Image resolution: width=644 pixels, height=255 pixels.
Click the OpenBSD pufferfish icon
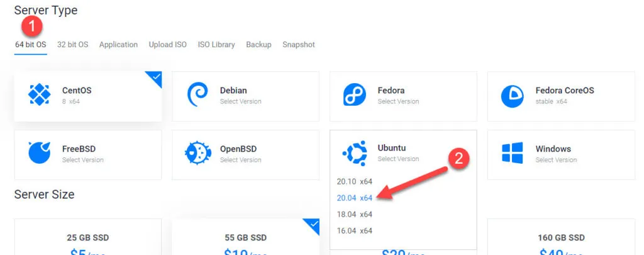[197, 153]
